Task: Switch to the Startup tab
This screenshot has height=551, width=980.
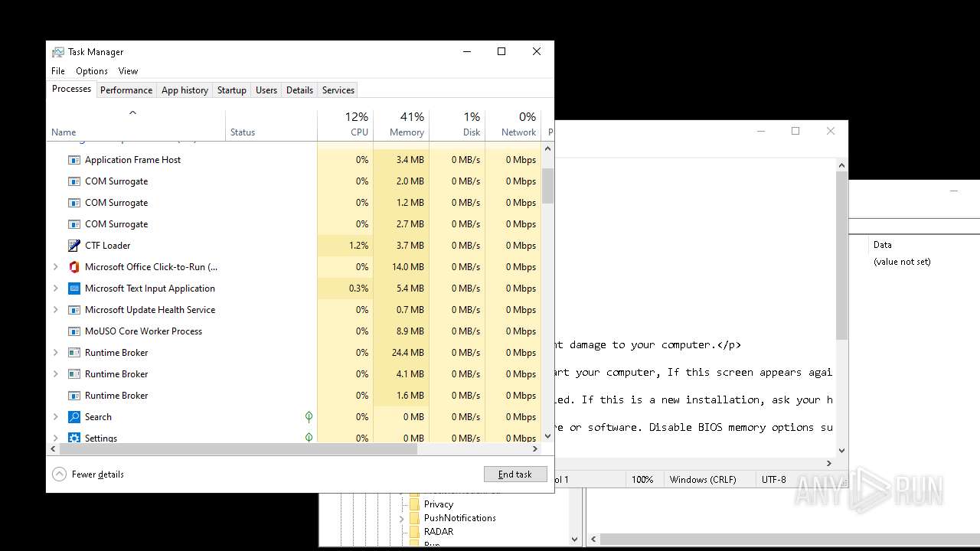Action: click(x=232, y=90)
